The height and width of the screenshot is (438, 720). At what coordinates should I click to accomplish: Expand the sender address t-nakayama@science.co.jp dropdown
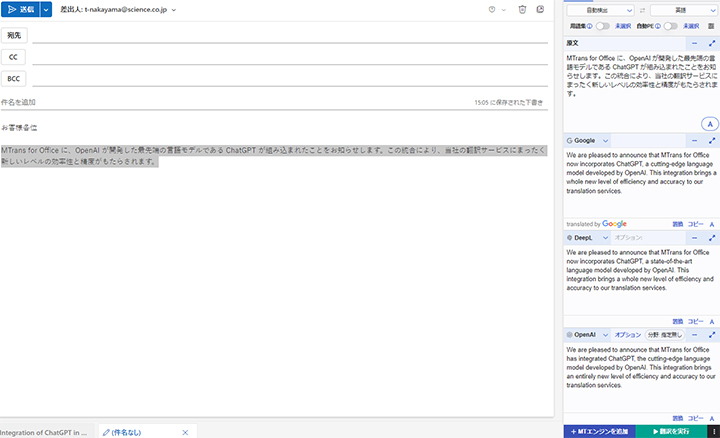point(174,10)
